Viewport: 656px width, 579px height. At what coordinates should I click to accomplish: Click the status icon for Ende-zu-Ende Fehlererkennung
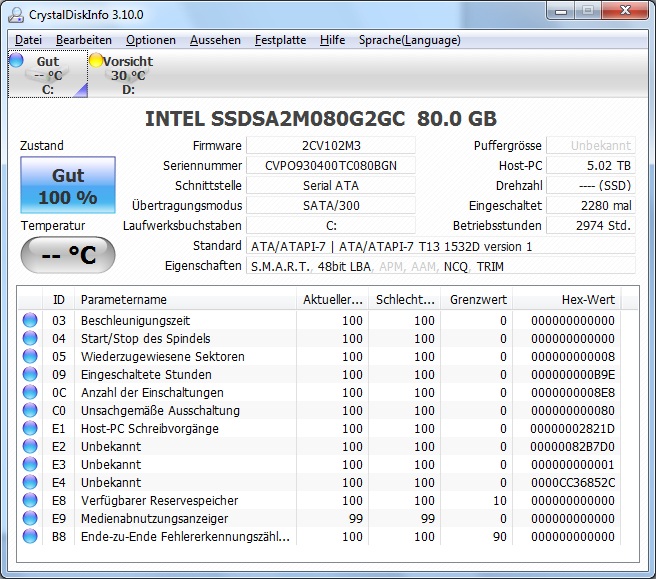[30, 536]
